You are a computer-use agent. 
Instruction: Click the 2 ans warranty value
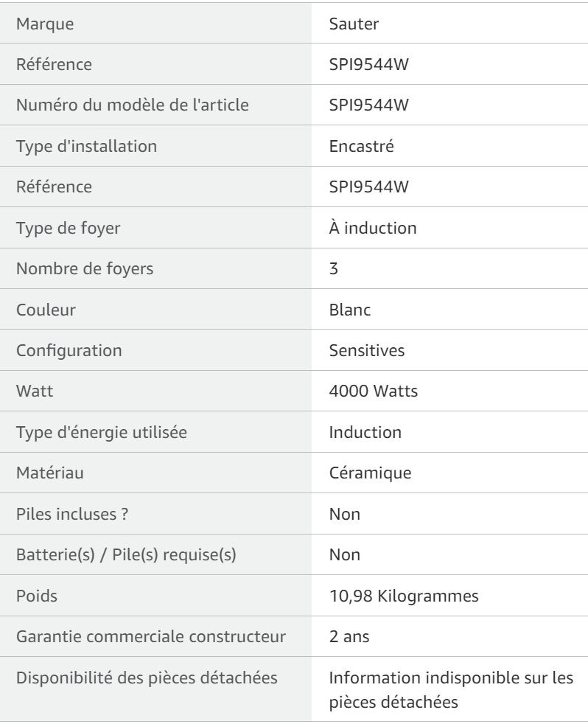pos(349,636)
